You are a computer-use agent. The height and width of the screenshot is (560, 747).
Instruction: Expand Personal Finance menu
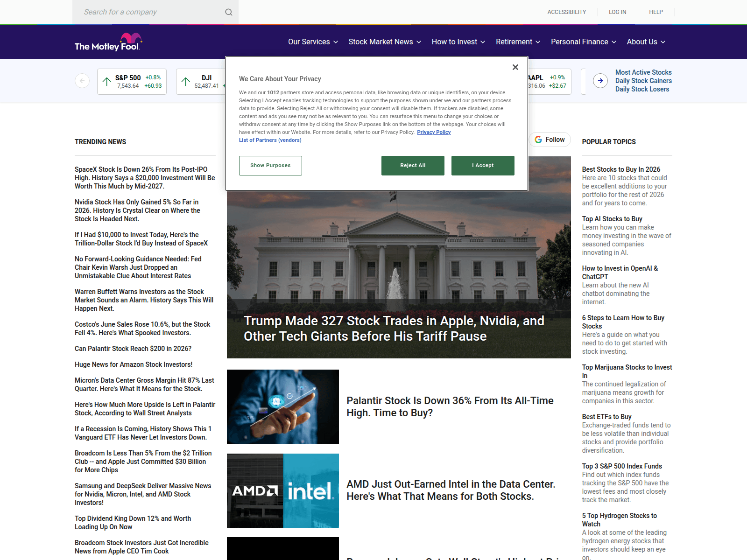pos(584,42)
